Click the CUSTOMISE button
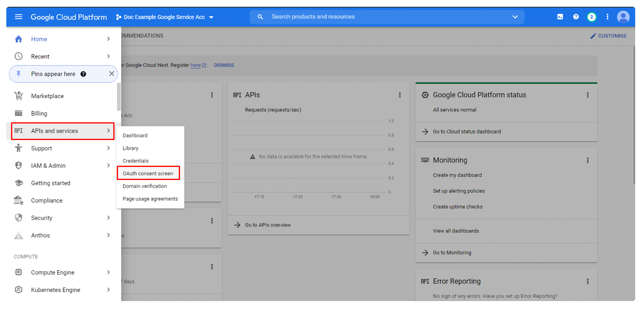Image resolution: width=644 pixels, height=312 pixels. click(x=608, y=36)
